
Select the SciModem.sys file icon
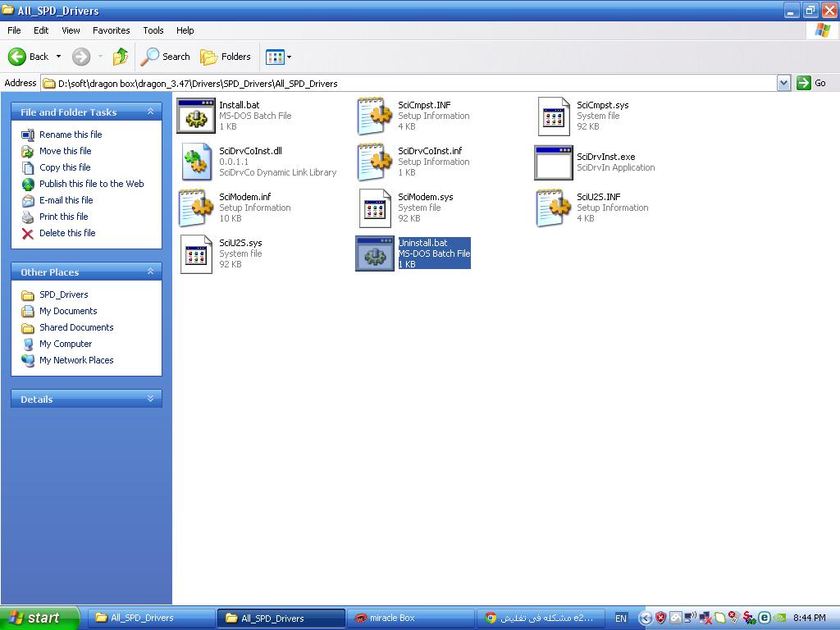(x=374, y=208)
